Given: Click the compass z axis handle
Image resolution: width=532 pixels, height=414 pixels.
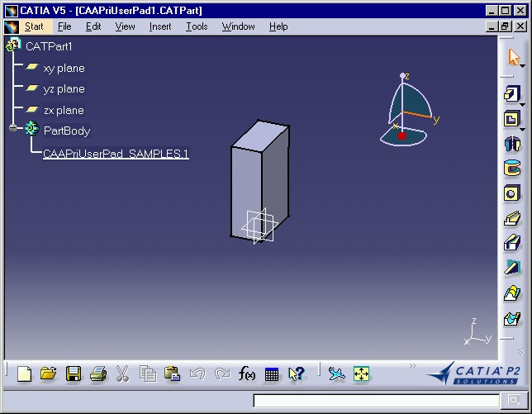Looking at the screenshot, I should pos(402,75).
